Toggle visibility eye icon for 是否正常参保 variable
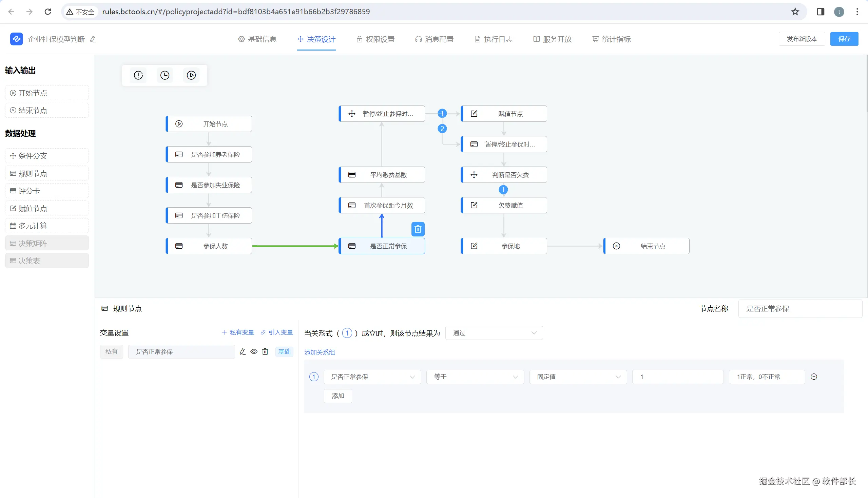This screenshot has width=868, height=498. [254, 351]
